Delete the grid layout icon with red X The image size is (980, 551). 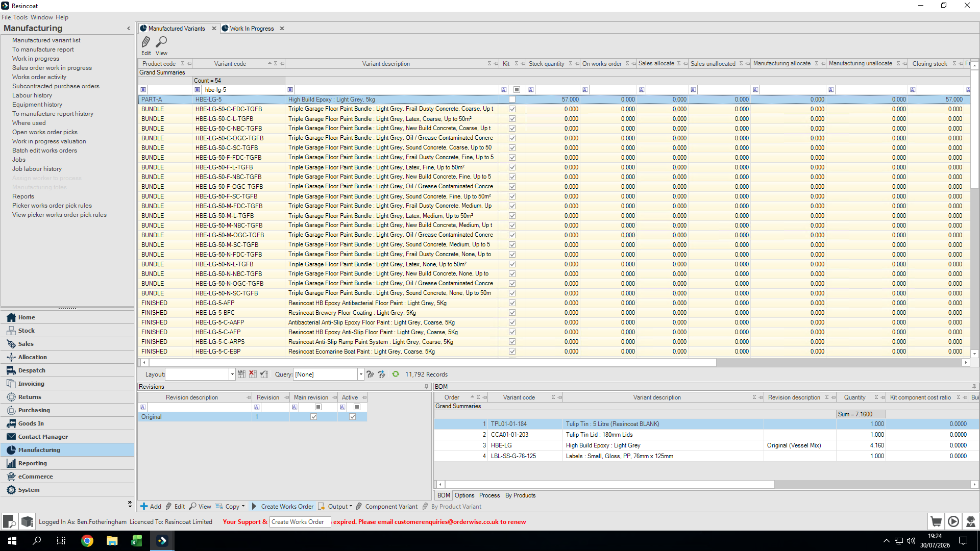point(253,374)
